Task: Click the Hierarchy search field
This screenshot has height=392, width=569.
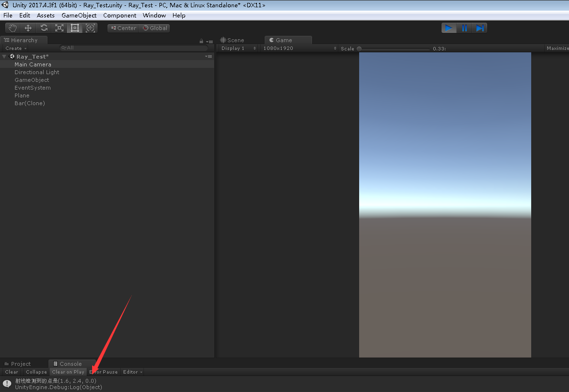Action: (x=134, y=48)
